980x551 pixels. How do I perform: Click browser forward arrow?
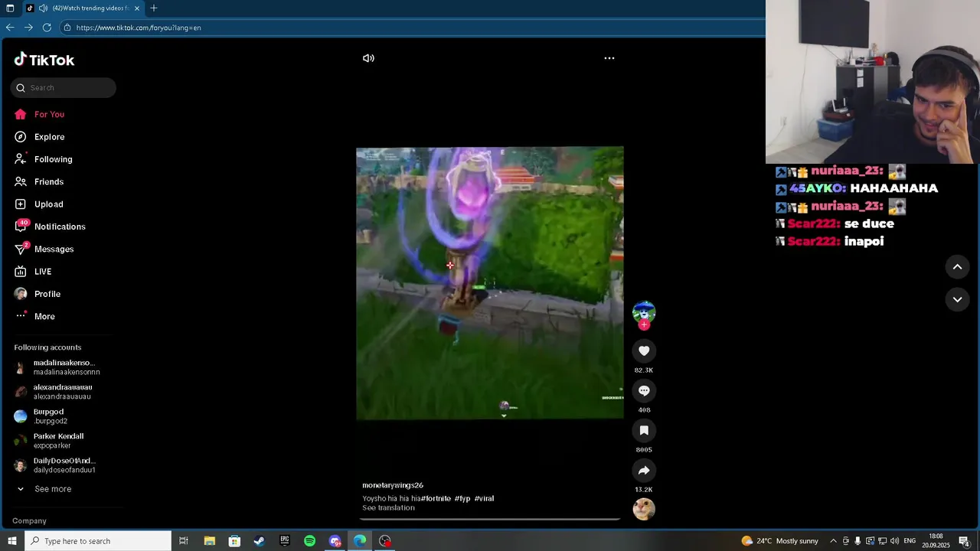point(28,28)
